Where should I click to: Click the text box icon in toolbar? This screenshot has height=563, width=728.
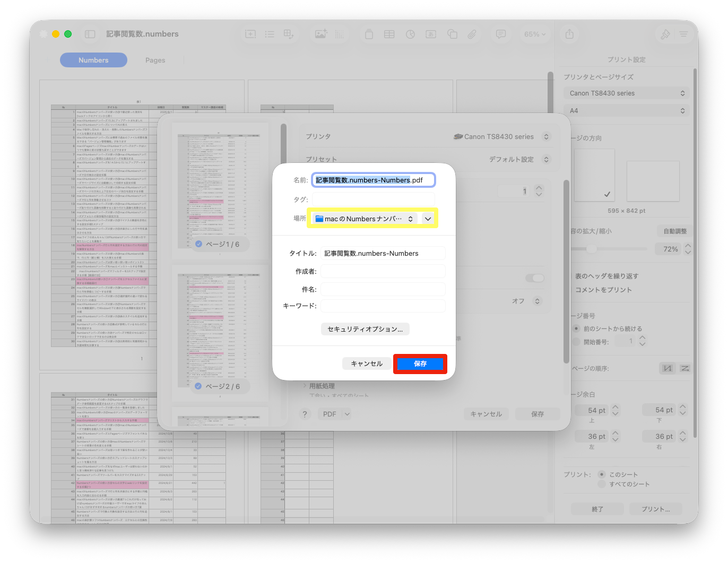pyautogui.click(x=431, y=34)
